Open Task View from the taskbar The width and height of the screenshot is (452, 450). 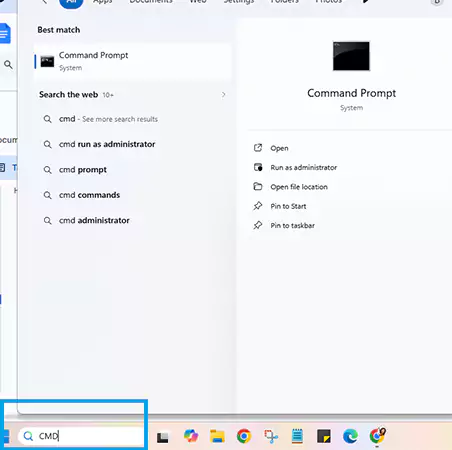point(163,437)
